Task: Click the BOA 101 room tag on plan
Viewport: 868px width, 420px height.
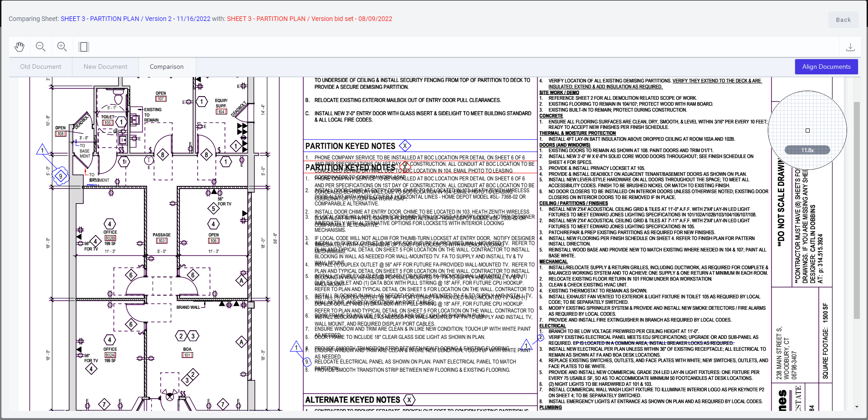Action: [x=187, y=352]
